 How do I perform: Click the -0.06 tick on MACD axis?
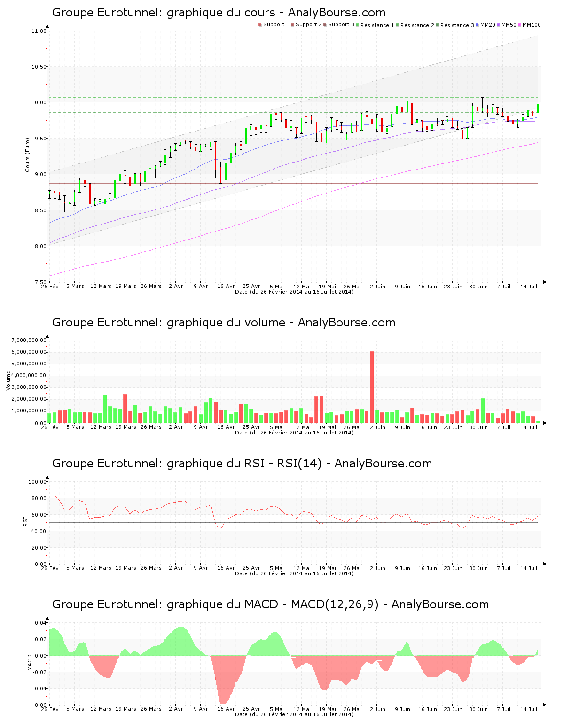click(x=39, y=705)
